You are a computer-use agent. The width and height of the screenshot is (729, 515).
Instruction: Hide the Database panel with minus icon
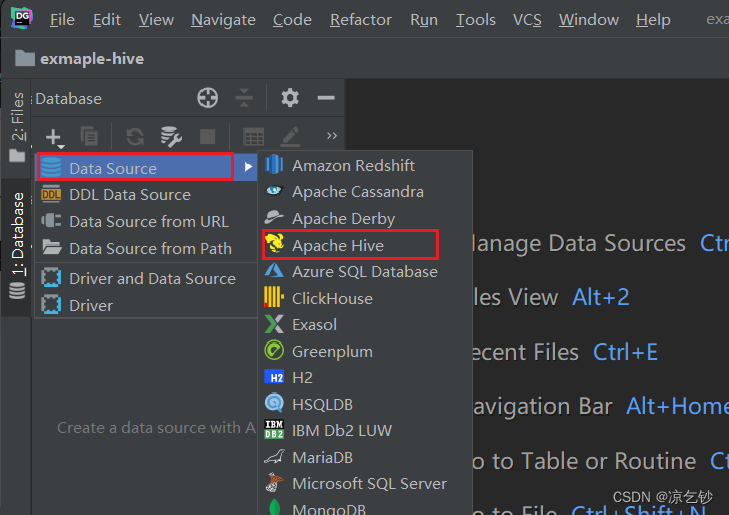326,98
